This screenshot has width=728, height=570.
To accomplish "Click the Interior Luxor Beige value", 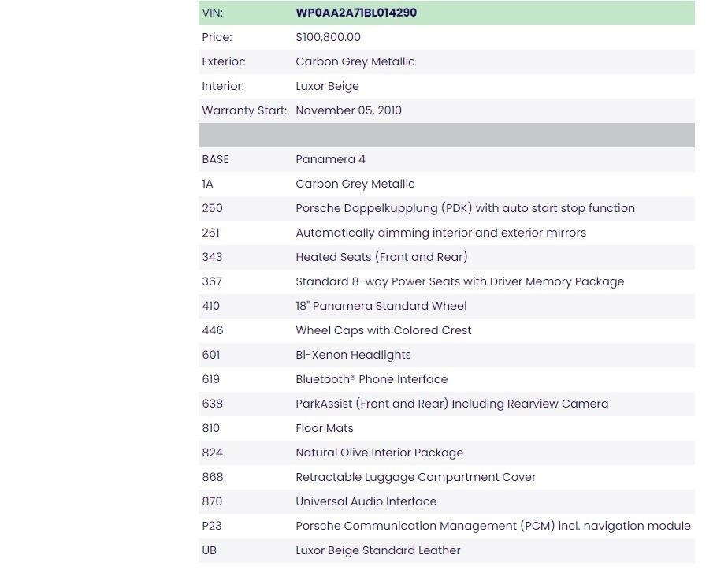I will point(327,87).
